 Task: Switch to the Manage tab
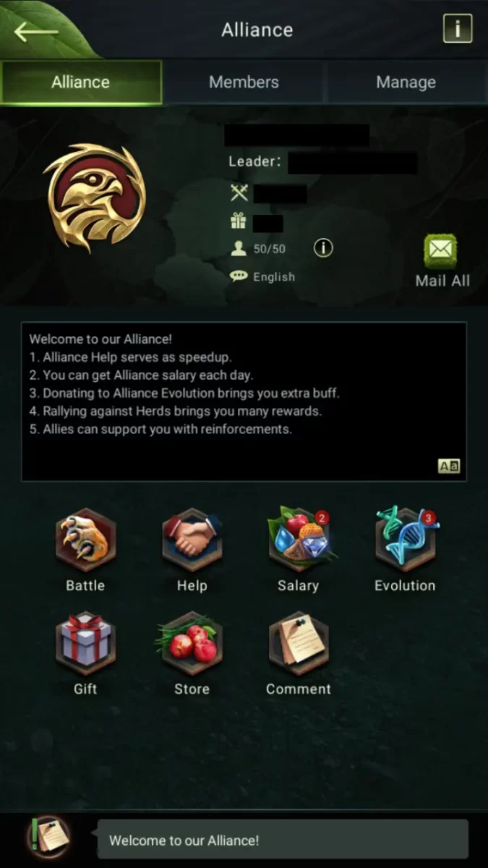406,82
